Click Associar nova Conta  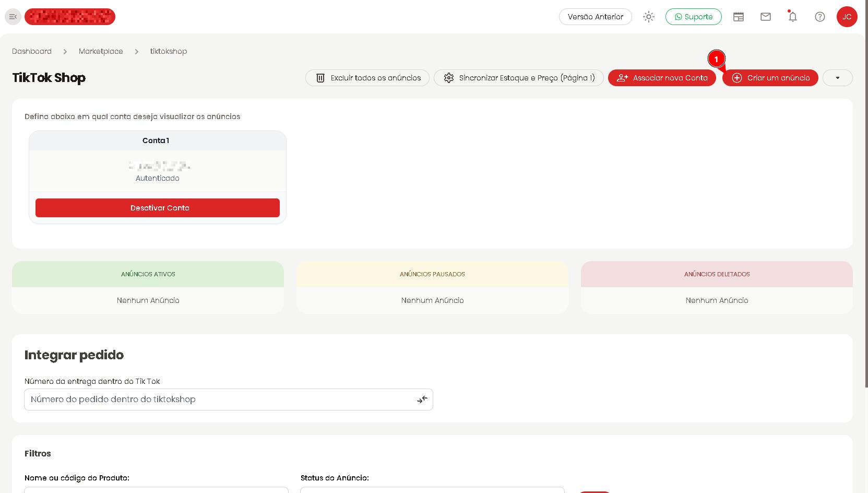(x=662, y=78)
